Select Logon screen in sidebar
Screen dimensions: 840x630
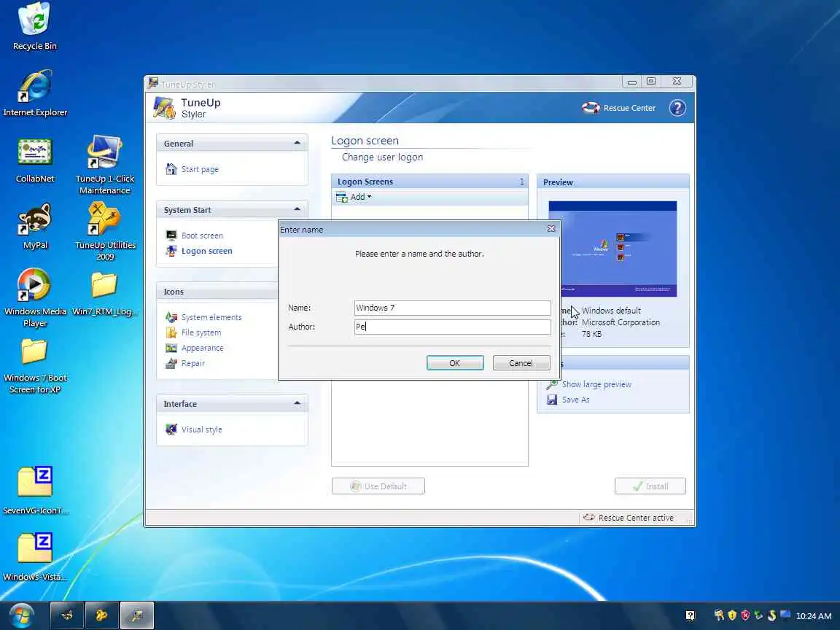tap(207, 251)
